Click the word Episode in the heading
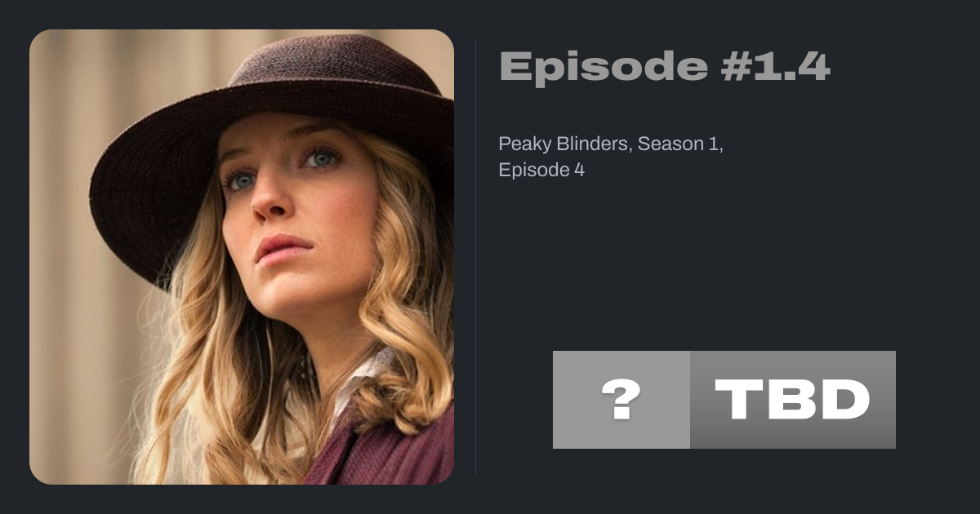Image resolution: width=980 pixels, height=514 pixels. tap(604, 66)
